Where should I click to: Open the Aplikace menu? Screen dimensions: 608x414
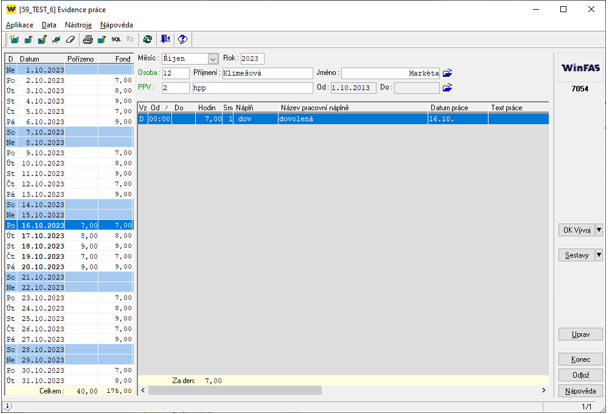19,25
